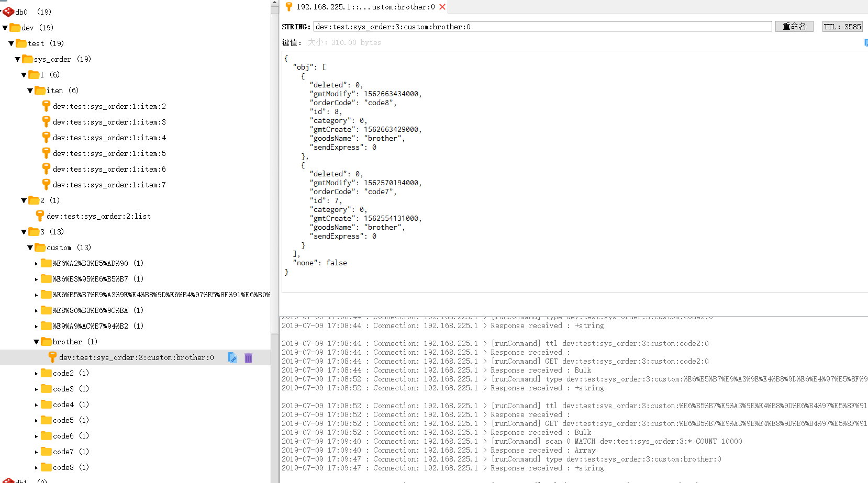Click the 'Response received : Array' log line
The width and height of the screenshot is (868, 483).
pyautogui.click(x=439, y=450)
